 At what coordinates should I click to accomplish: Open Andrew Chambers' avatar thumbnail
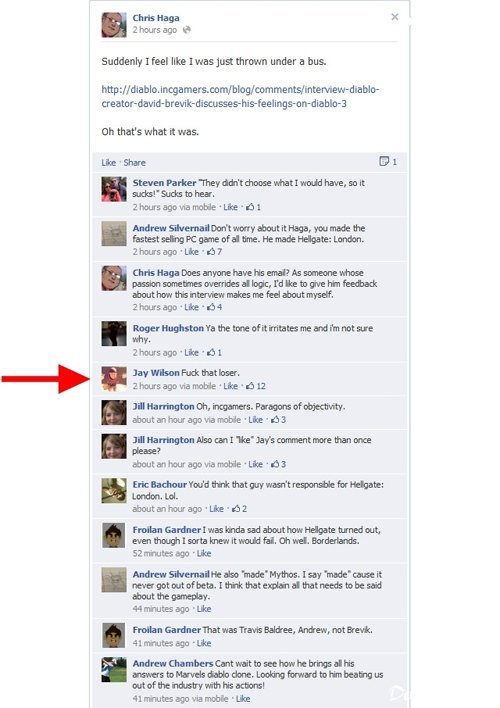coord(114,669)
